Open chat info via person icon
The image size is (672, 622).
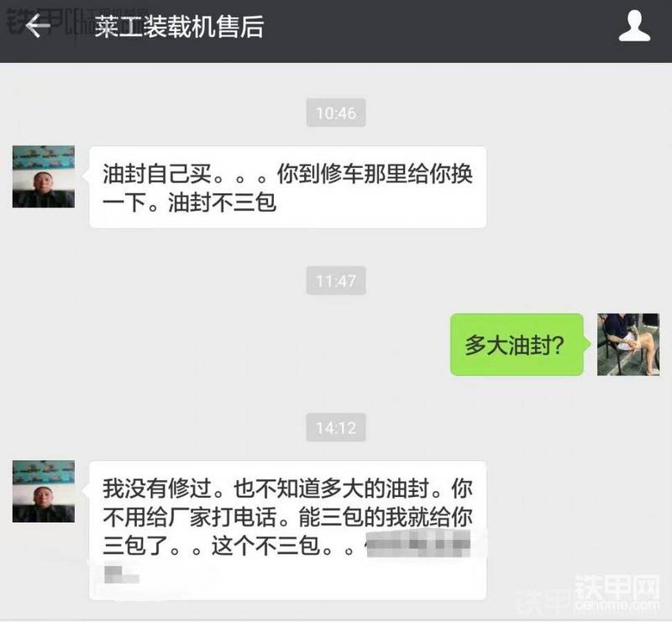pyautogui.click(x=634, y=27)
